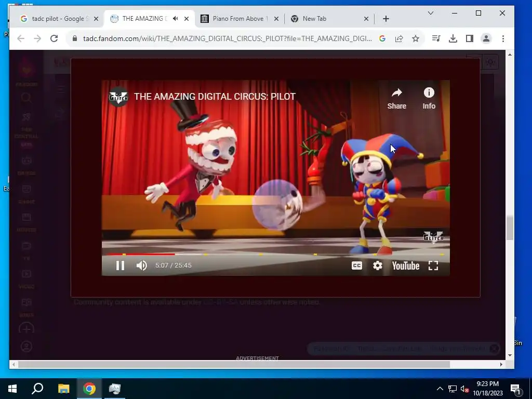This screenshot has width=532, height=399.
Task: Open Windows Start menu
Action: tap(12, 389)
